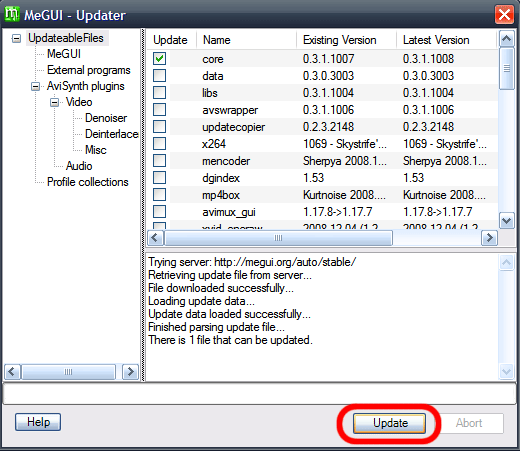Screen dimensions: 520x451
Task: Tick the updatecopier checkbox
Action: coord(159,127)
